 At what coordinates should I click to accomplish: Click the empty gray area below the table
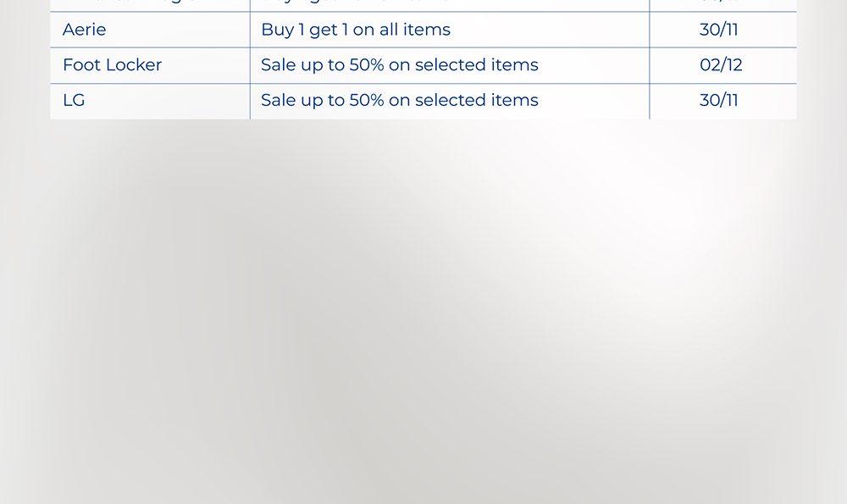[423, 322]
